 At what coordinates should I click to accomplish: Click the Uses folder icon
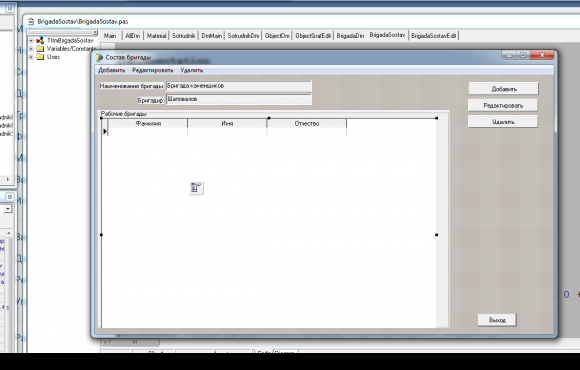pyautogui.click(x=40, y=57)
